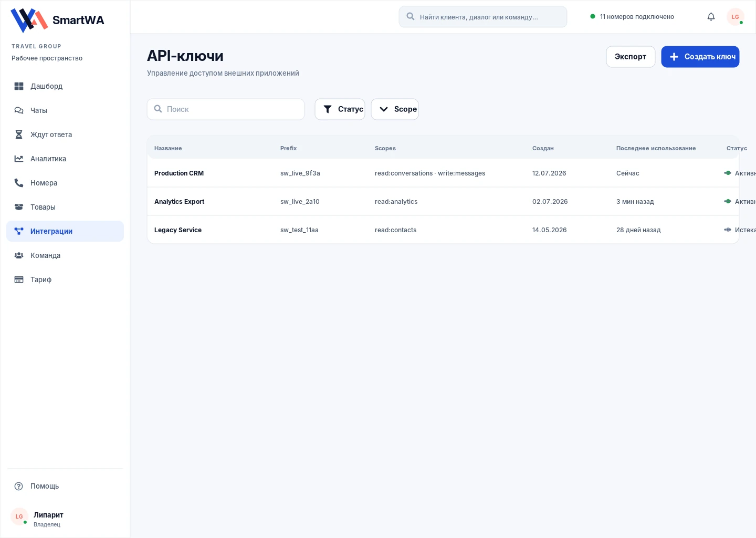
Task: Open the Production CRM key row
Action: [443, 173]
